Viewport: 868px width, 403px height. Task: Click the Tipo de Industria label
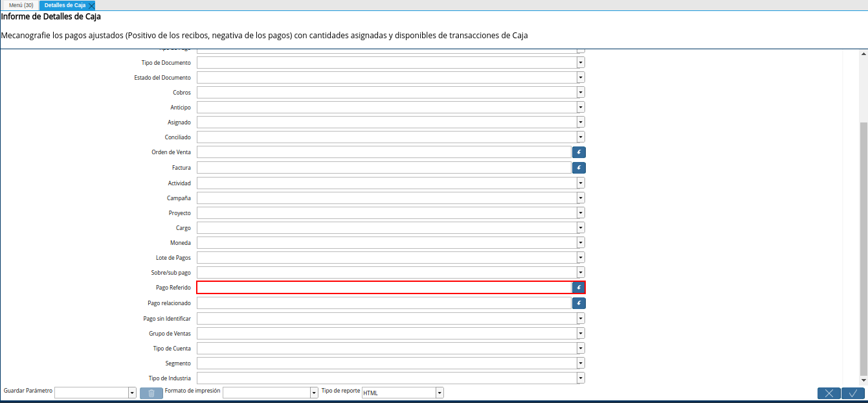click(170, 378)
